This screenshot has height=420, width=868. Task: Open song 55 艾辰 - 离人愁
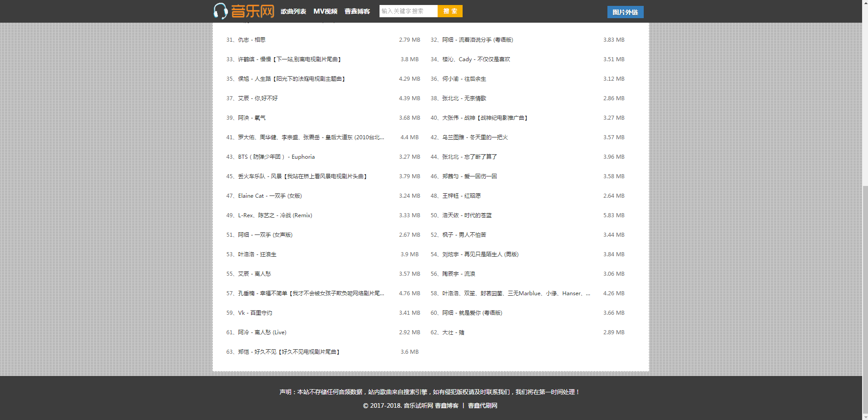pyautogui.click(x=255, y=274)
